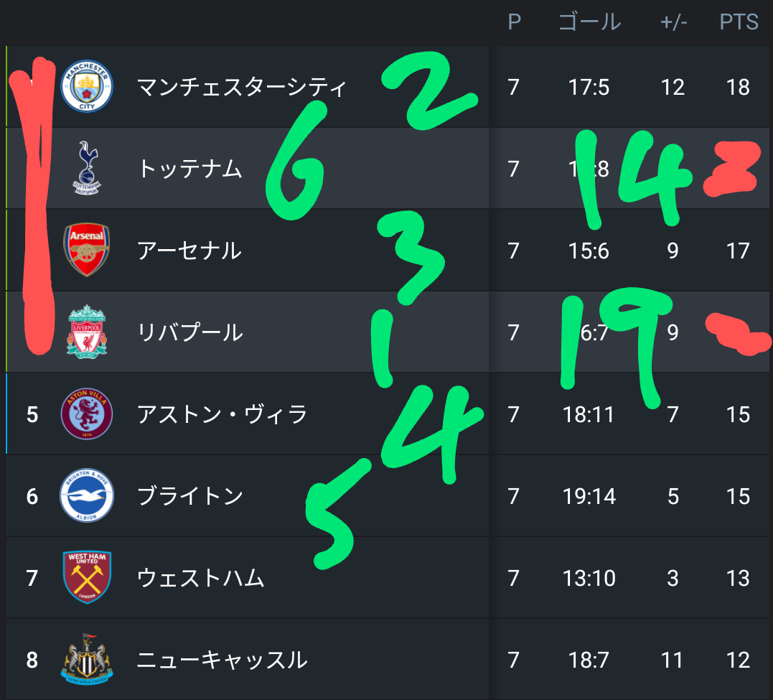Select the Arsenal club badge
Viewport: 773px width, 700px height.
[x=87, y=250]
